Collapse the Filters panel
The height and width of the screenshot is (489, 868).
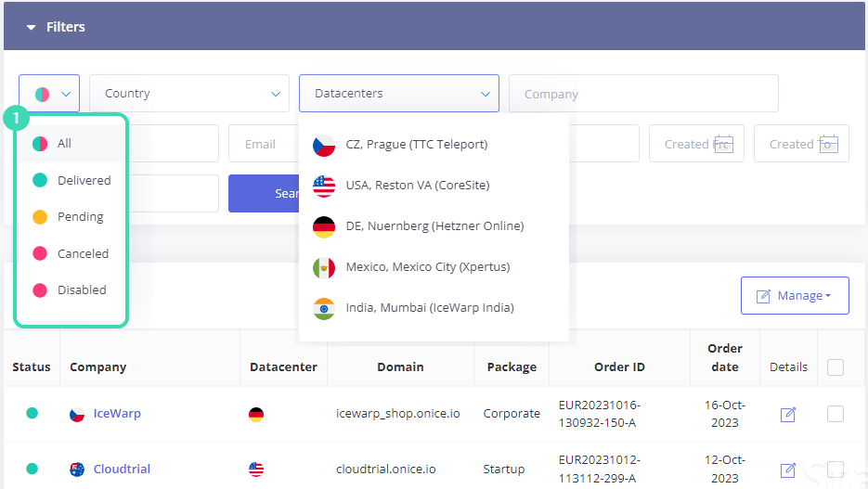(32, 28)
